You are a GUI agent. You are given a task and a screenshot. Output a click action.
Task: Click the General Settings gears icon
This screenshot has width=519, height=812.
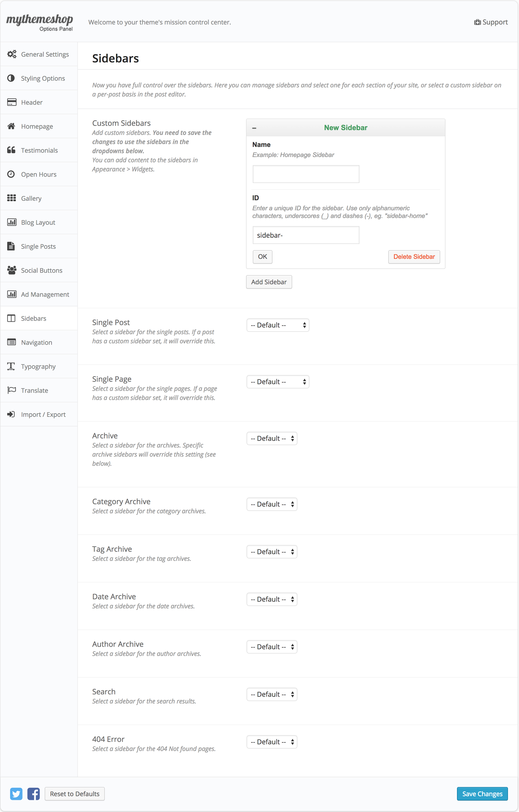tap(12, 54)
